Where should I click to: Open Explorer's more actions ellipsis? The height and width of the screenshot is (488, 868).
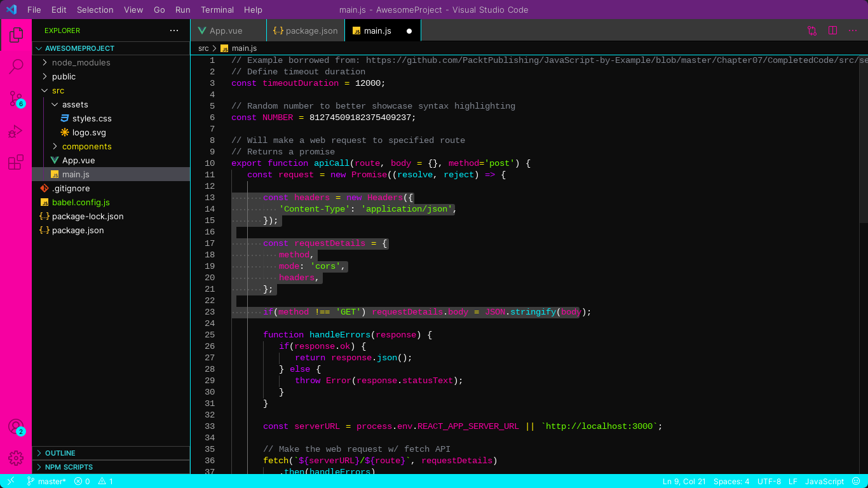point(174,30)
